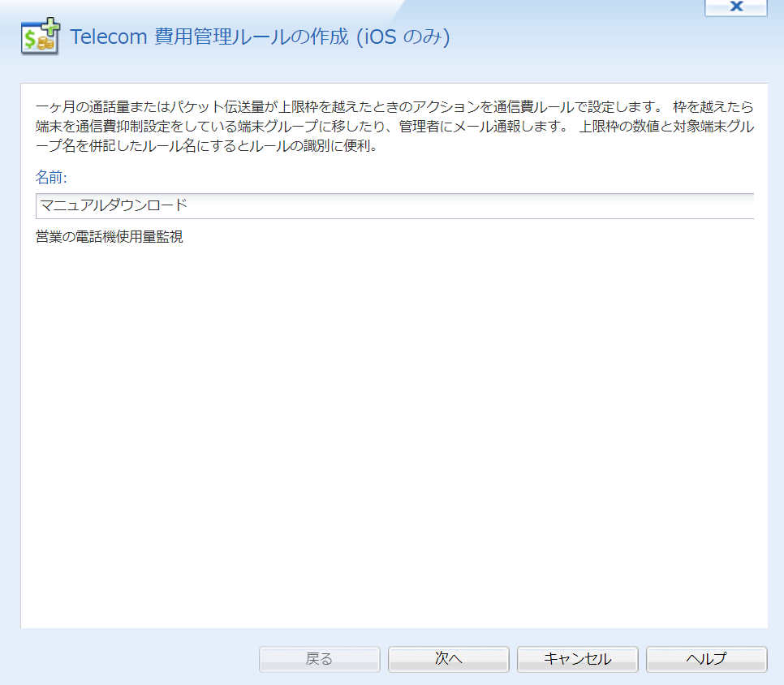Click the explanatory paragraph starting 一ヶ月の通話量
This screenshot has width=784, height=685.
[x=394, y=127]
